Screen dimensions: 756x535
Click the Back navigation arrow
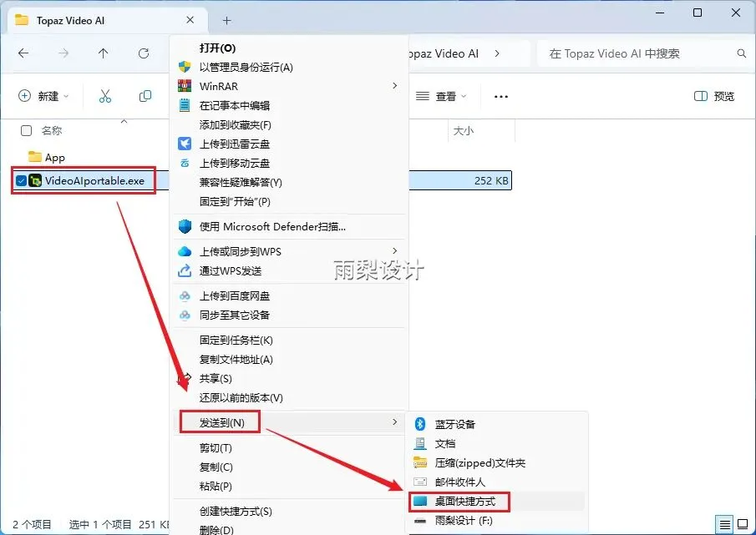[23, 53]
